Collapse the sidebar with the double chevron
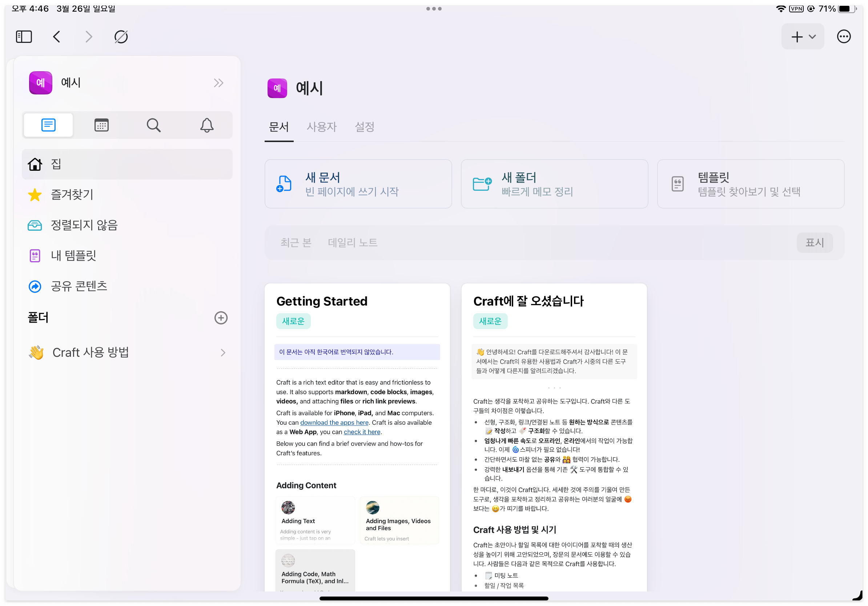 [218, 82]
